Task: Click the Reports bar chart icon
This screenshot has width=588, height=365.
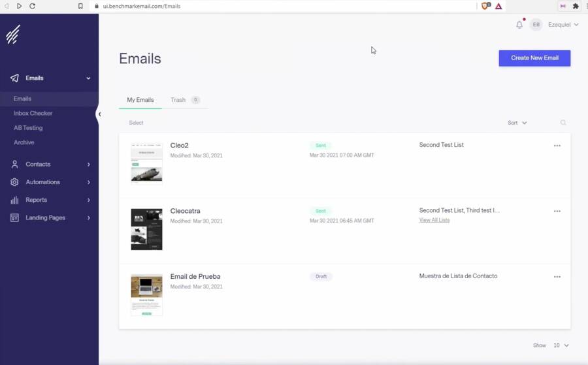Action: [14, 200]
